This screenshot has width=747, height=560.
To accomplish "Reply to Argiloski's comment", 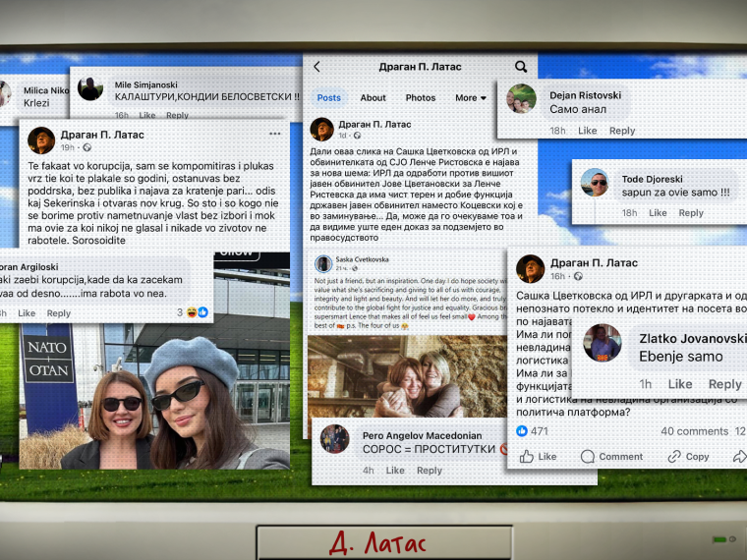I will pyautogui.click(x=59, y=313).
